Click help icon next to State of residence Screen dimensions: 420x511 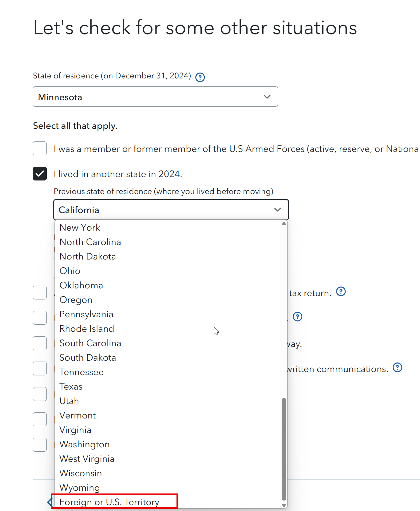pyautogui.click(x=200, y=77)
